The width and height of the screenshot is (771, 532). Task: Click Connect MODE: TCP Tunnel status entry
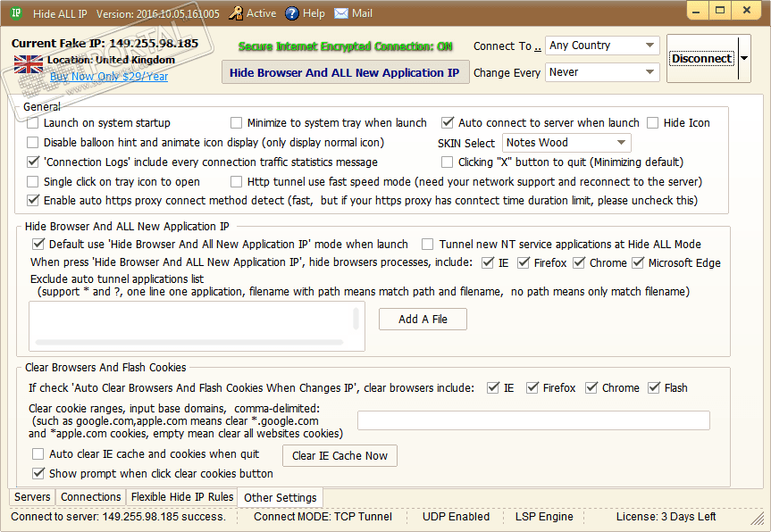323,517
